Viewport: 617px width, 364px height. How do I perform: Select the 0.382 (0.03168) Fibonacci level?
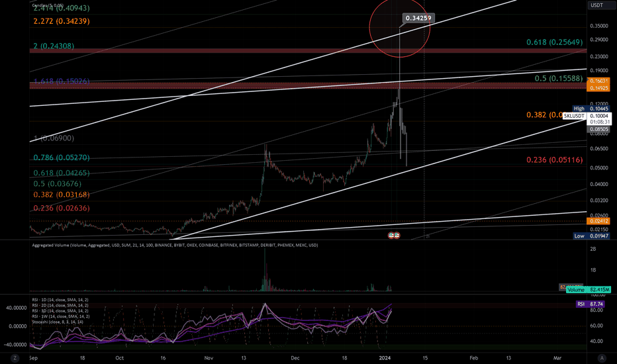tap(62, 195)
